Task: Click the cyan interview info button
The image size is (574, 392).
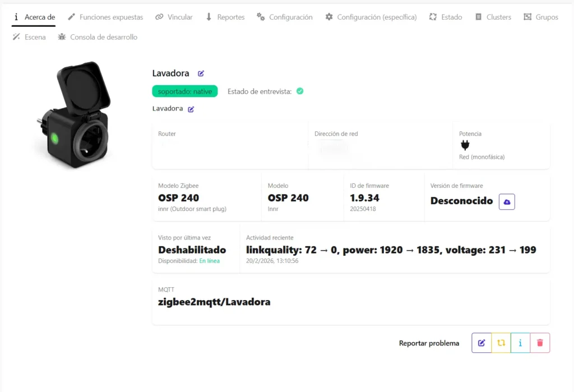Action: pyautogui.click(x=520, y=343)
